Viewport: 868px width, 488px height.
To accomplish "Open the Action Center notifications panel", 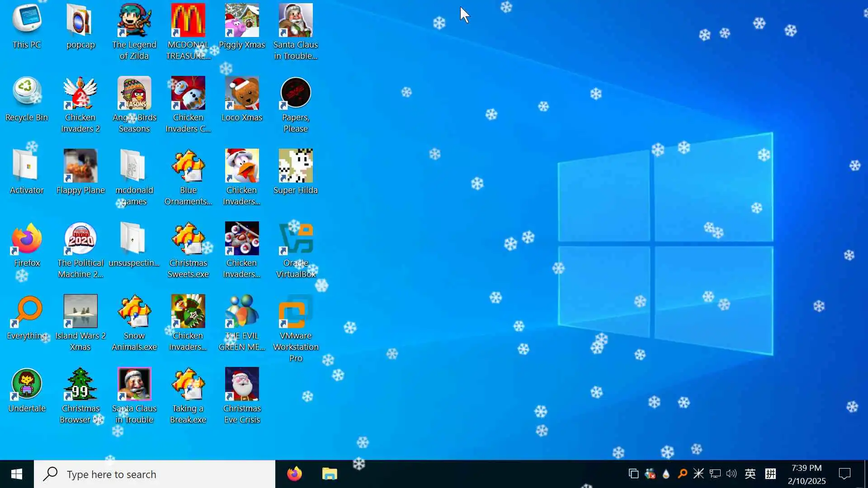I will 844,474.
